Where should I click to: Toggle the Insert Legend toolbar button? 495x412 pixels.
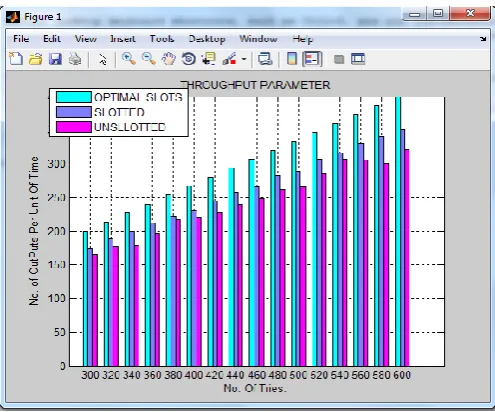(312, 59)
